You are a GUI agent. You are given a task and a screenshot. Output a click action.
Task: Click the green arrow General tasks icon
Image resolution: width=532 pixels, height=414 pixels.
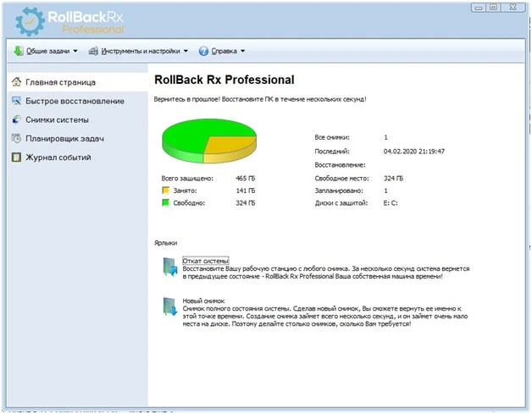point(18,51)
